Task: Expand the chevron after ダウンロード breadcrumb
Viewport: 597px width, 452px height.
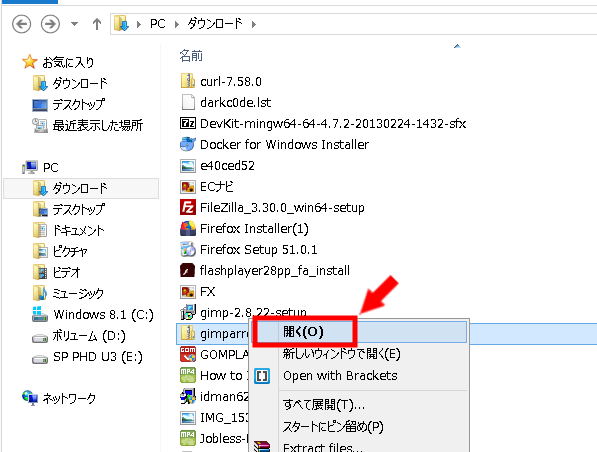Action: [x=254, y=24]
